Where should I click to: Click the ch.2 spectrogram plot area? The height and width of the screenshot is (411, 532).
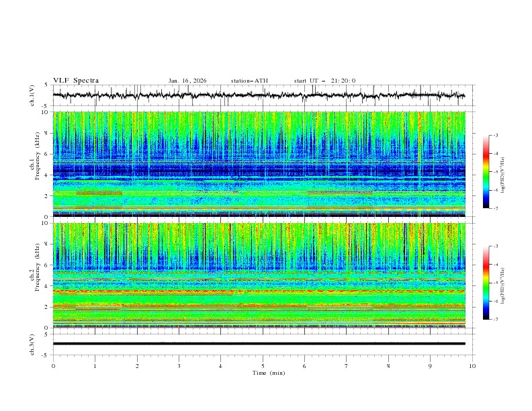(x=259, y=275)
